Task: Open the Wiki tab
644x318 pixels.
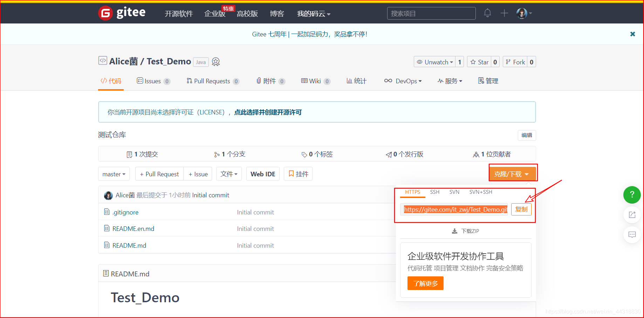Action: (x=316, y=81)
